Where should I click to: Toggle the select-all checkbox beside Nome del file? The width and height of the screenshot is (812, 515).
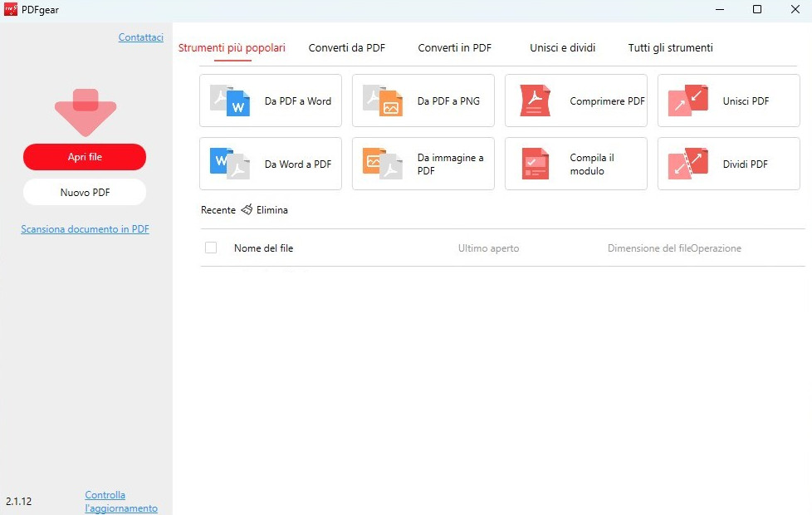(x=211, y=248)
